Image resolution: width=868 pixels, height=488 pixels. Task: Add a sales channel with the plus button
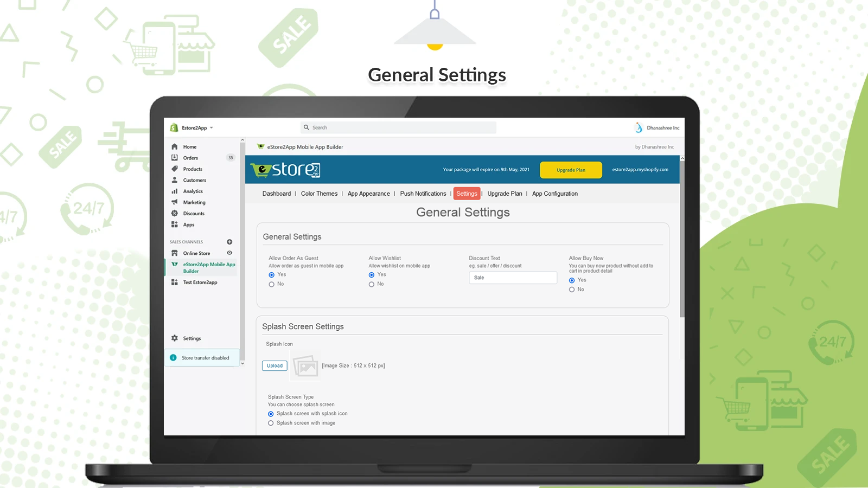(x=229, y=242)
